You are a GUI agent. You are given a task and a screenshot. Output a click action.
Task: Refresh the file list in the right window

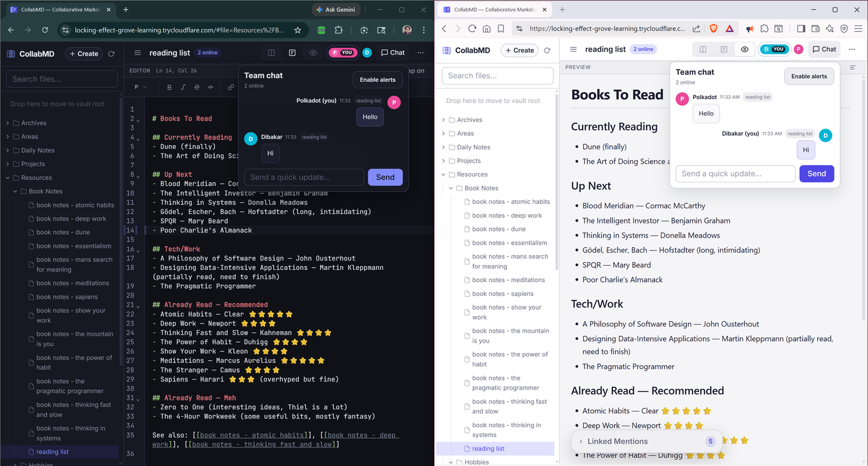[547, 50]
